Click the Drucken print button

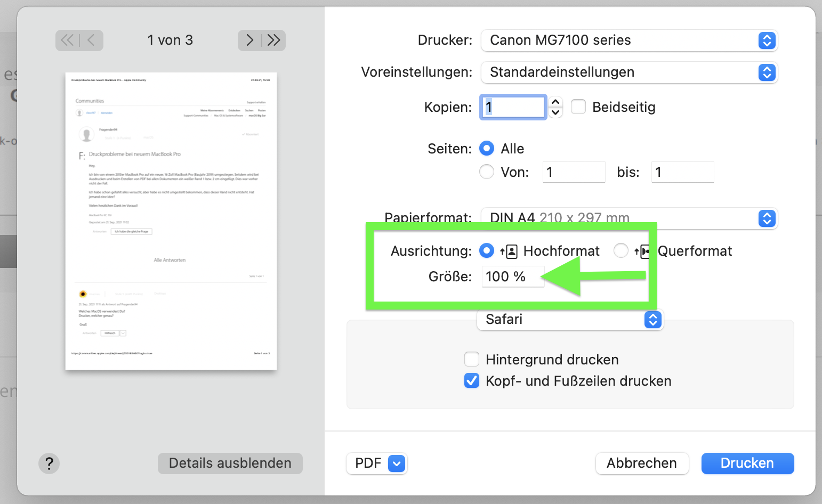[747, 464]
